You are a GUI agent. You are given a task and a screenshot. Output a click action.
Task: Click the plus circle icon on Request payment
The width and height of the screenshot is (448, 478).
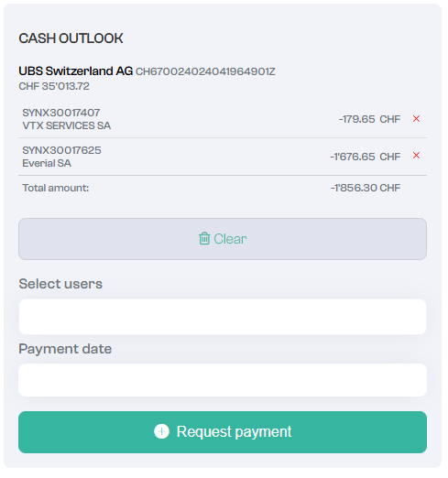[161, 431]
